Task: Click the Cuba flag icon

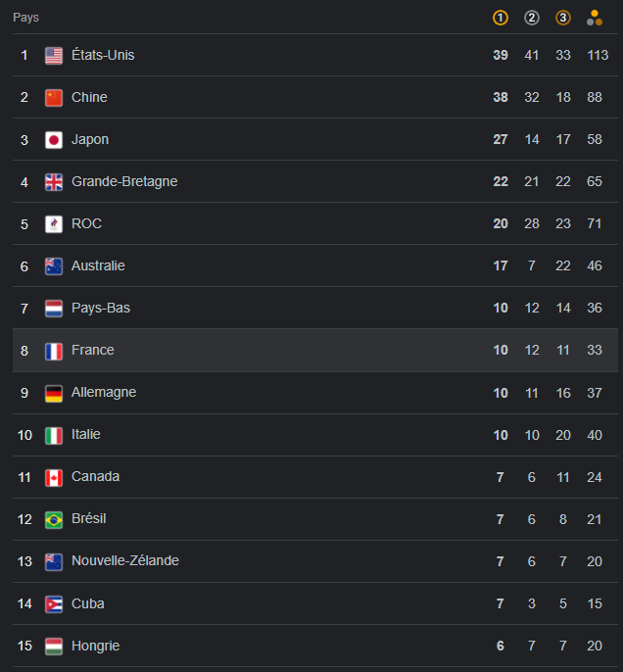Action: pyautogui.click(x=54, y=604)
